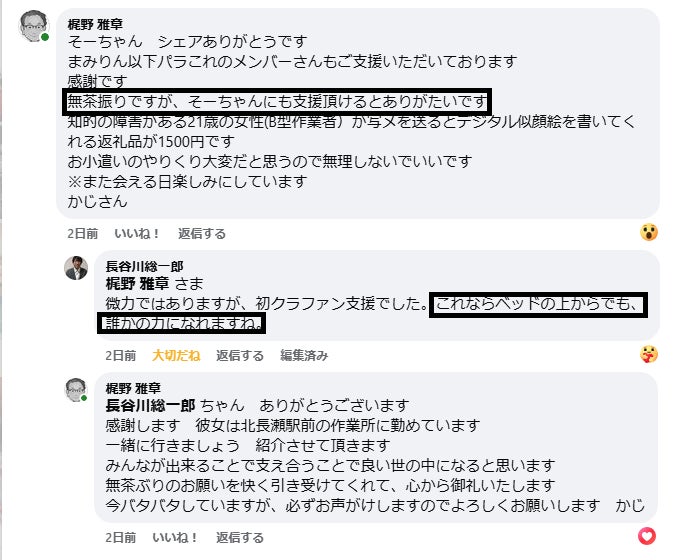Toggle the 大切だね reaction on 長谷川's reply
The image size is (679, 560).
tap(176, 355)
